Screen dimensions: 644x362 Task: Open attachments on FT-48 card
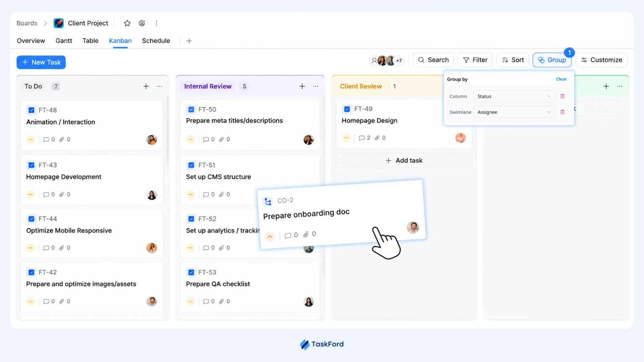coord(65,140)
